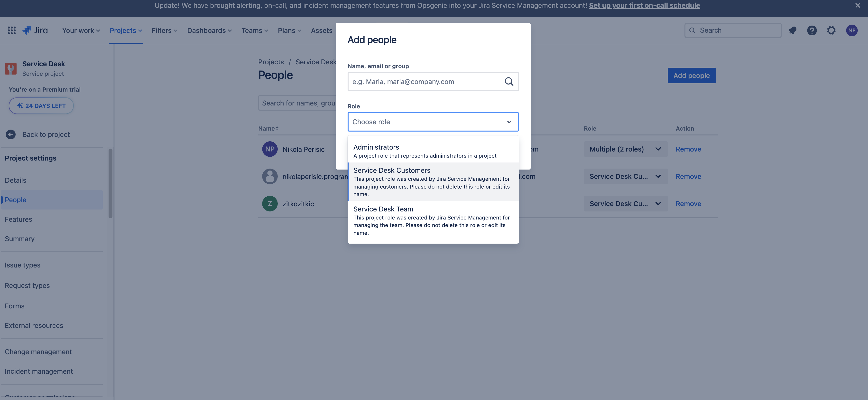Open the Jira app switcher grid
The image size is (868, 400).
(11, 30)
